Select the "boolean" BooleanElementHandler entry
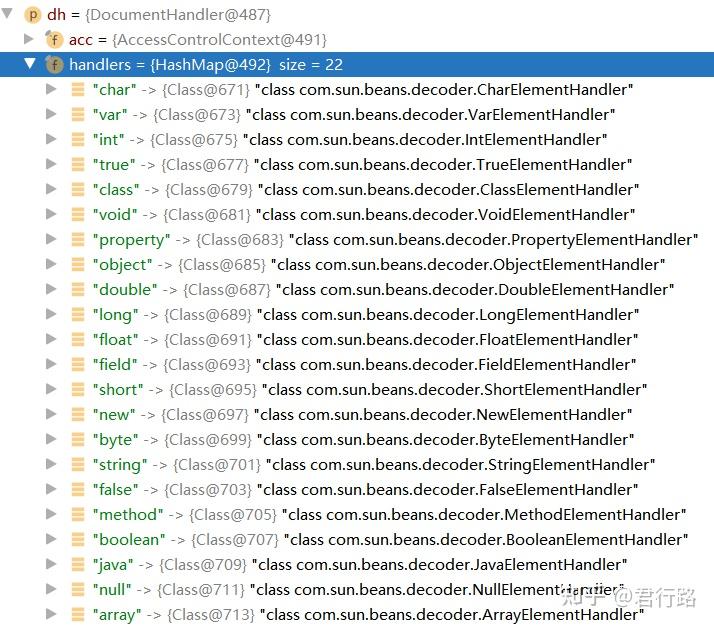The width and height of the screenshot is (714, 627). [x=390, y=540]
